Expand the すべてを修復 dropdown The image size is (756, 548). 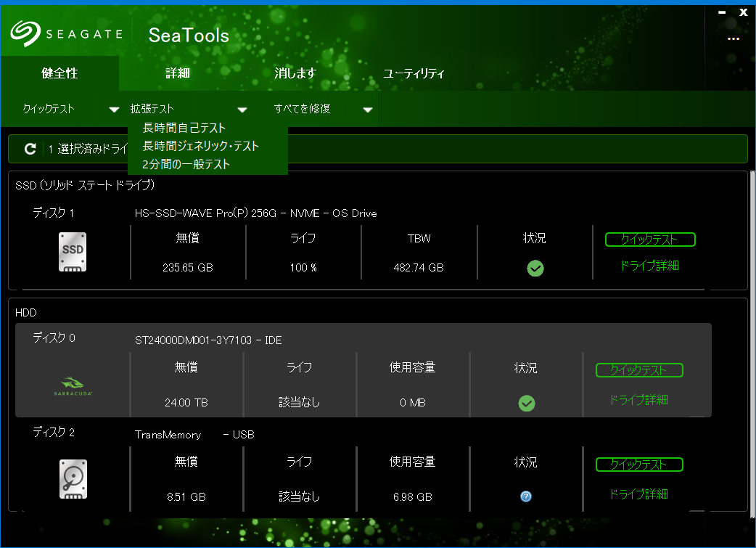click(368, 110)
